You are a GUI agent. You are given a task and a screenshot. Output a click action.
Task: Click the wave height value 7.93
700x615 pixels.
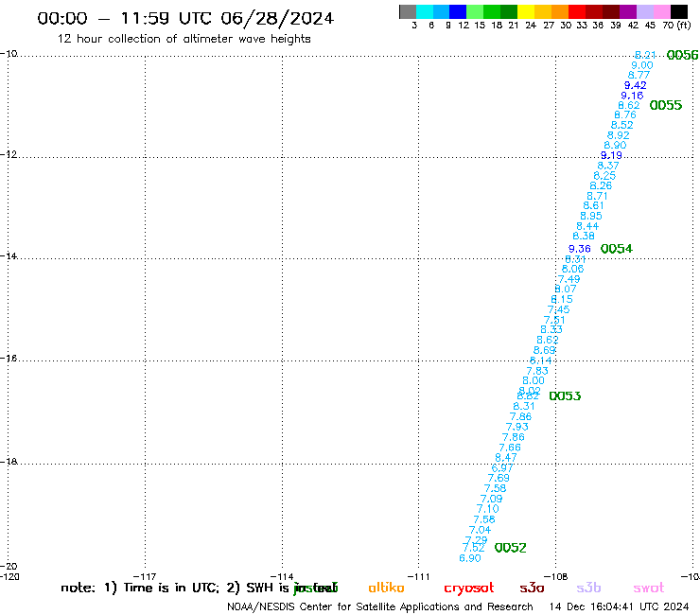click(517, 427)
